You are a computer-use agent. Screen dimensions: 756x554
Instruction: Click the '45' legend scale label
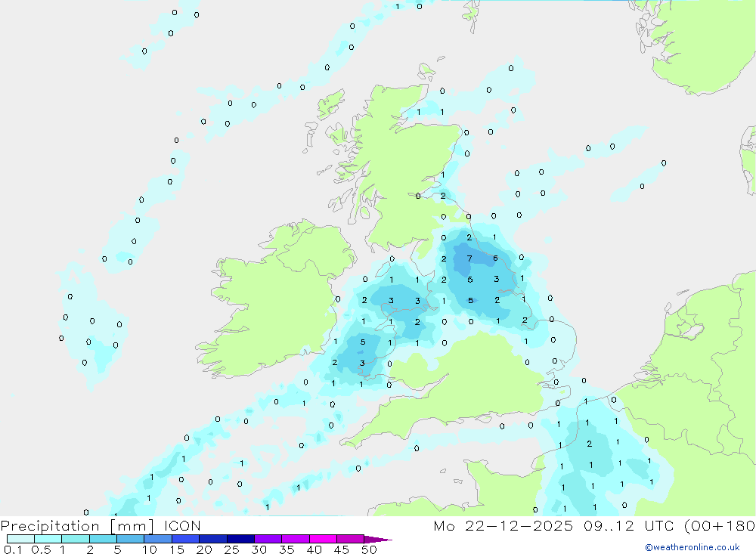click(342, 549)
